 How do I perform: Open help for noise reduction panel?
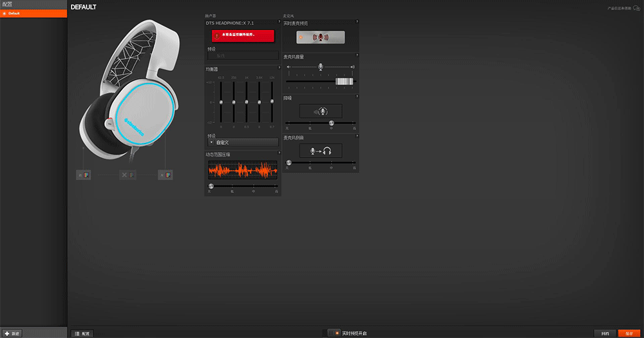click(x=357, y=97)
